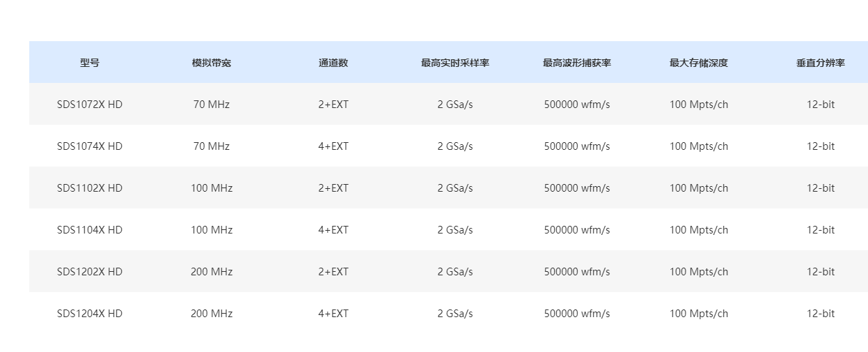The image size is (868, 352).
Task: Select 100 Mpts/ch in SDS1204X HD row
Action: (x=699, y=314)
